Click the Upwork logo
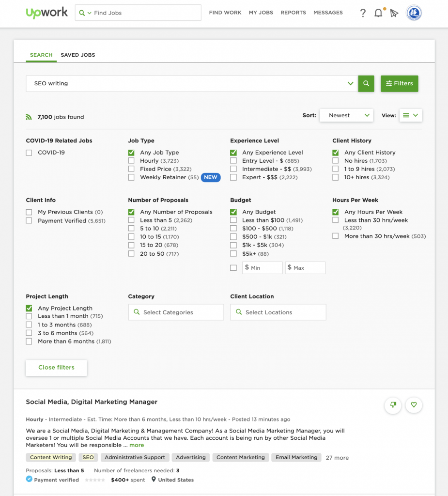This screenshot has width=448, height=496. 46,13
